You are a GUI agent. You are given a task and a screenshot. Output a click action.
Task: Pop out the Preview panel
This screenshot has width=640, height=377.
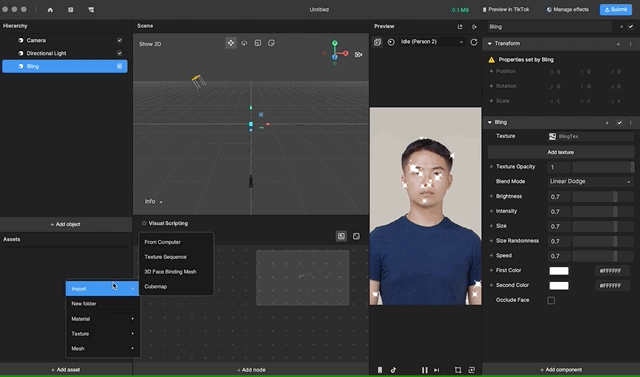click(x=460, y=27)
